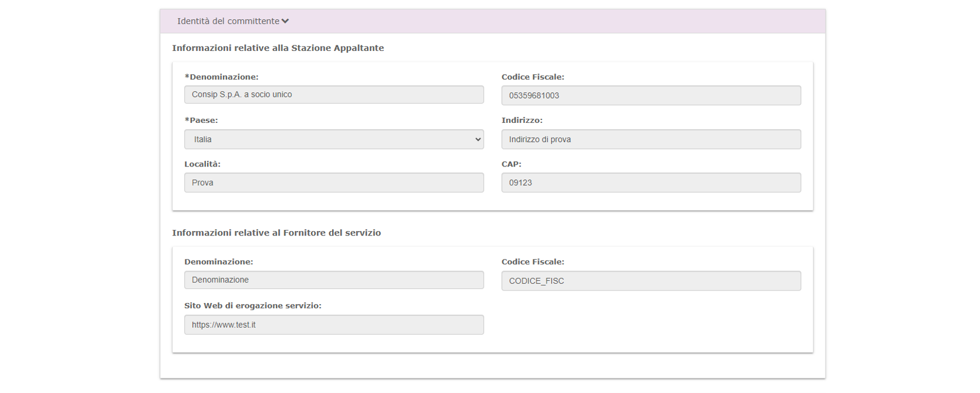
Task: Click the *Paese field label
Action: (201, 121)
